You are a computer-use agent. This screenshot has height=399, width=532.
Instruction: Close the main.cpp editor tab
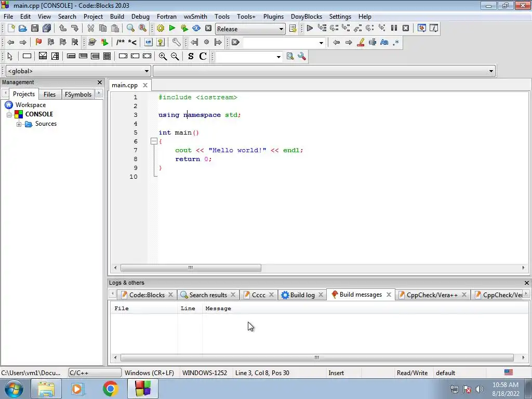pyautogui.click(x=145, y=85)
